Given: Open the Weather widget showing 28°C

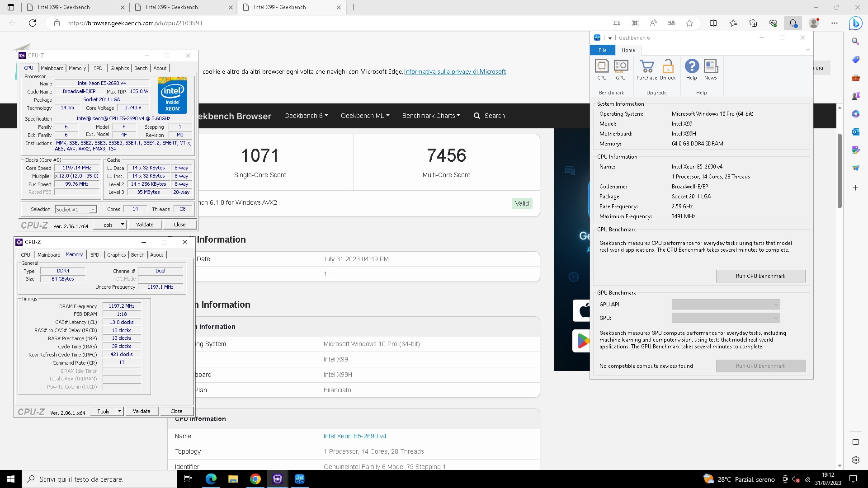Looking at the screenshot, I should [739, 479].
